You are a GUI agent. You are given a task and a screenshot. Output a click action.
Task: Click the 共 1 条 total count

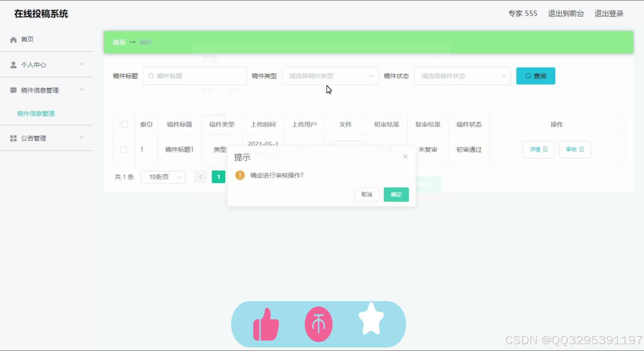(x=124, y=177)
